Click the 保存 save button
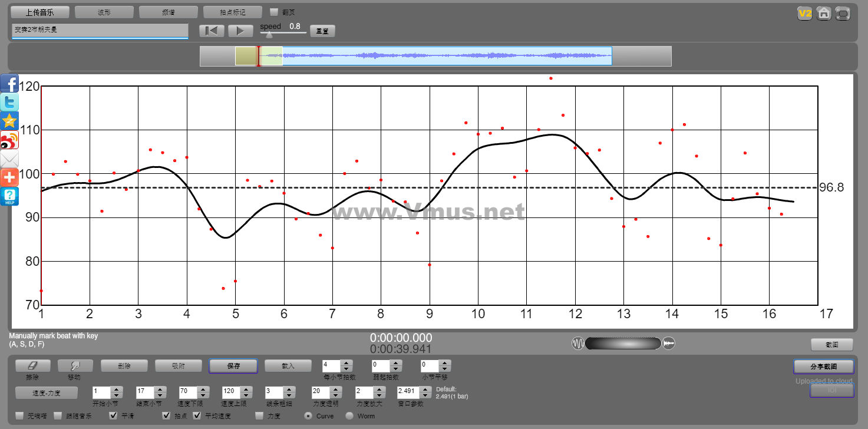 (233, 366)
